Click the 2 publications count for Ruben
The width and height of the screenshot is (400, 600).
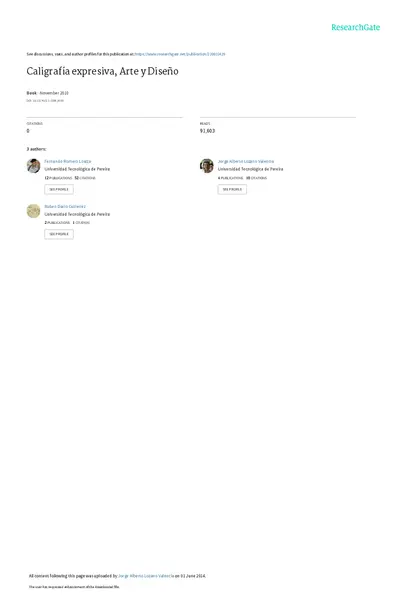click(57, 223)
